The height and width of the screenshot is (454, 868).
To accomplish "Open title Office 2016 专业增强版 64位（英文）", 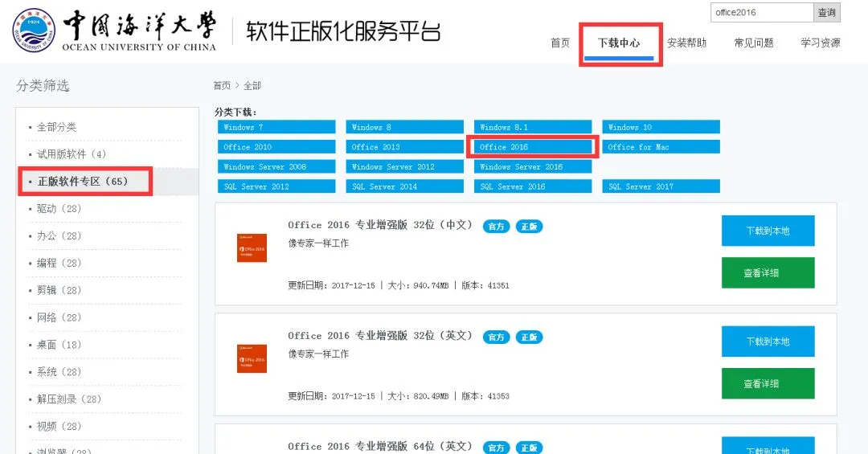I will point(381,446).
